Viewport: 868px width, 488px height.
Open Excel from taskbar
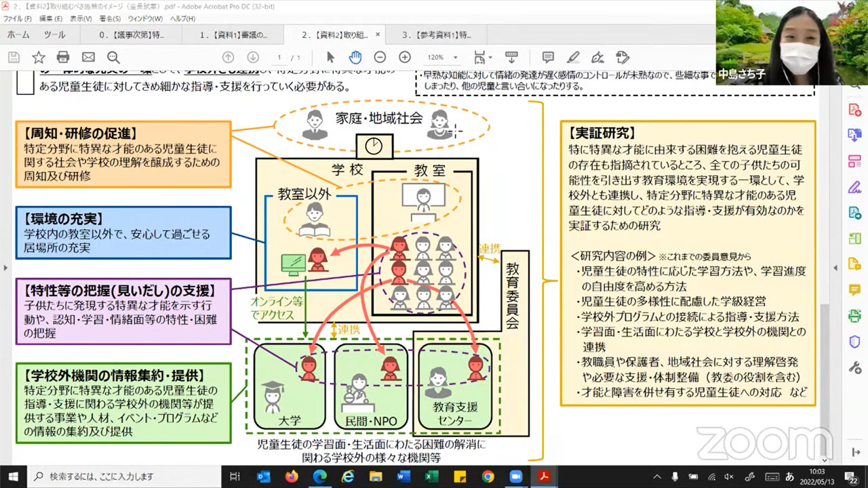[x=431, y=476]
